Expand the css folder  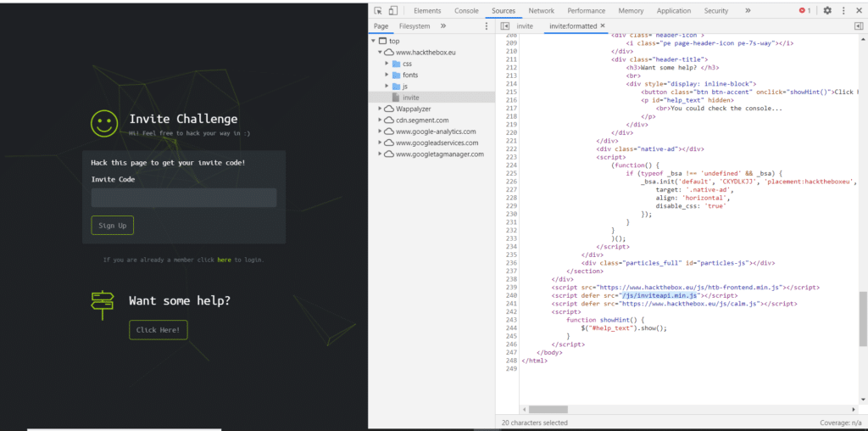(x=387, y=64)
